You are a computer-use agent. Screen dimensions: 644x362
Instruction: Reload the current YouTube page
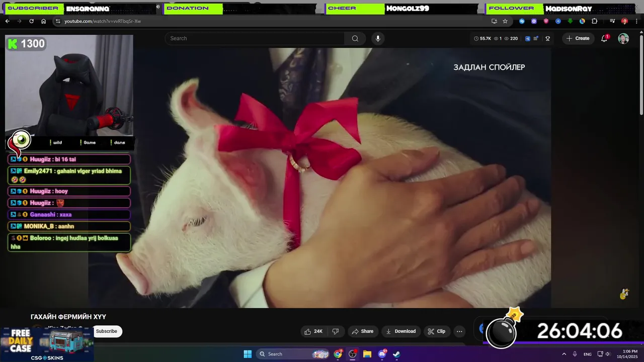[x=31, y=21]
